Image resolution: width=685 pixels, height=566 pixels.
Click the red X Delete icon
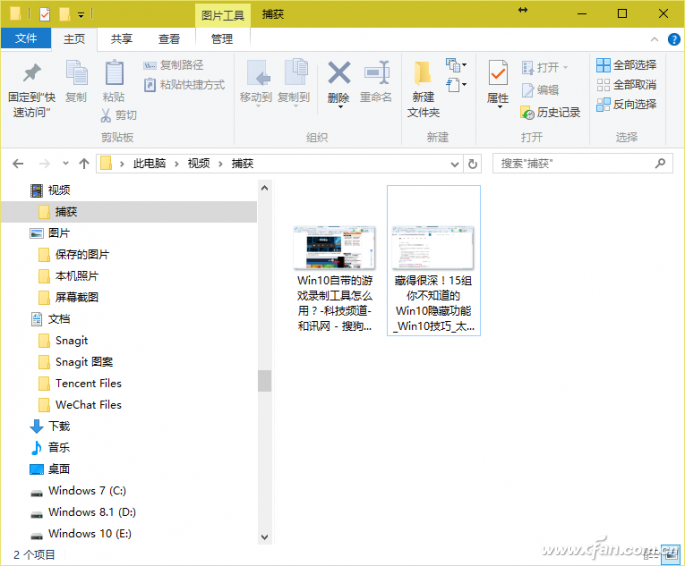click(339, 72)
